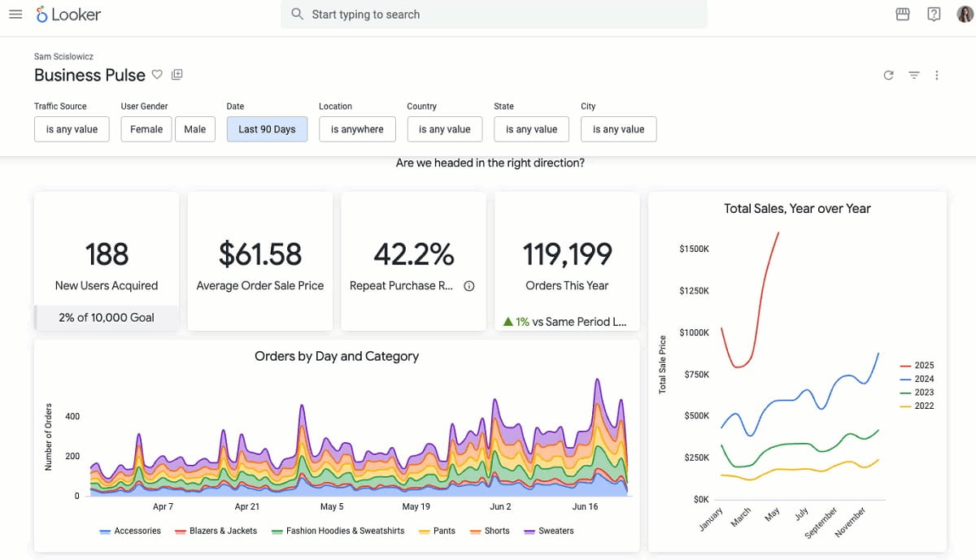Open Country filter dropdown
Image resolution: width=976 pixels, height=560 pixels.
pyautogui.click(x=444, y=129)
